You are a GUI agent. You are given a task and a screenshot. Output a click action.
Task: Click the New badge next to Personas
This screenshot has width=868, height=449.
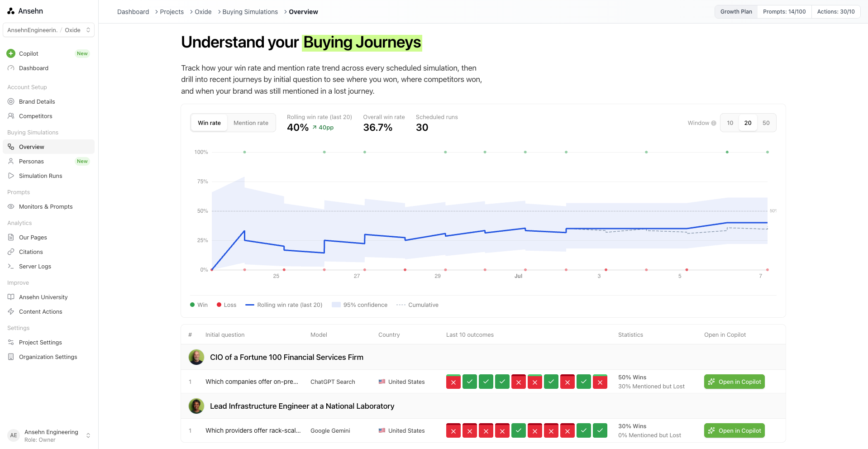click(82, 161)
